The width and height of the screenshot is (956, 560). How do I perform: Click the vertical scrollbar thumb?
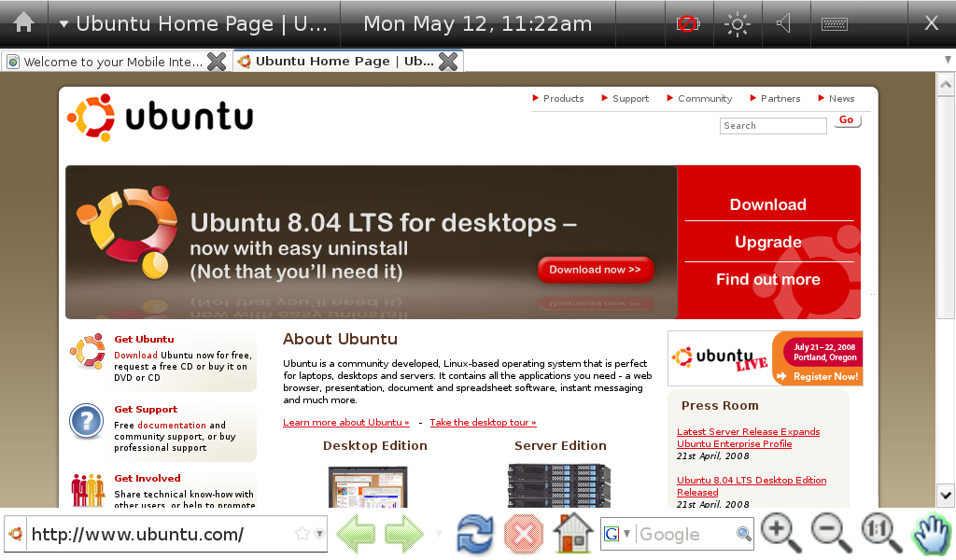point(946,207)
